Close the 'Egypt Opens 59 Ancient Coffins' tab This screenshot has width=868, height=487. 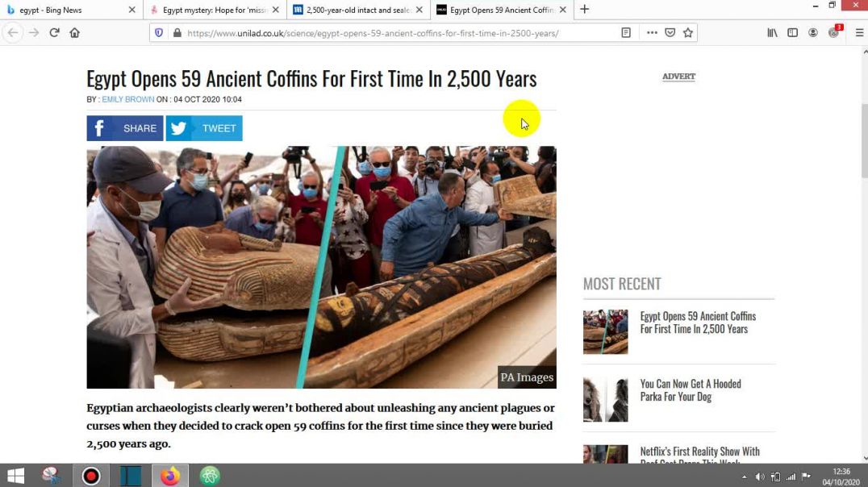pos(563,10)
